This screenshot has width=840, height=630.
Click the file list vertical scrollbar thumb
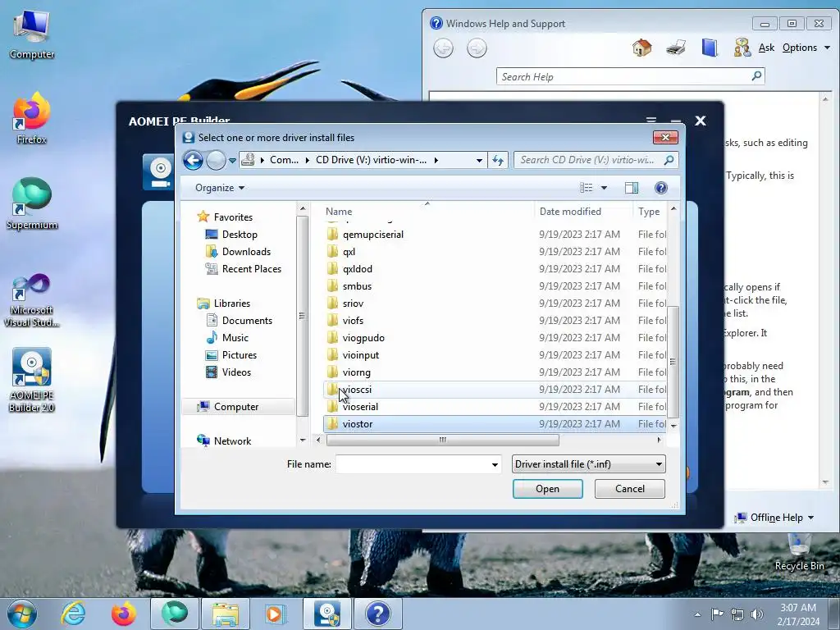673,362
